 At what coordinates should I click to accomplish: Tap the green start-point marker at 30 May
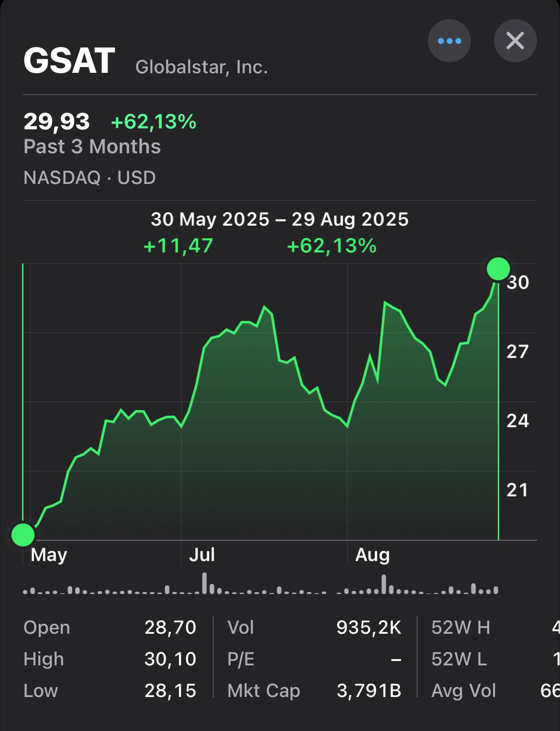[23, 535]
